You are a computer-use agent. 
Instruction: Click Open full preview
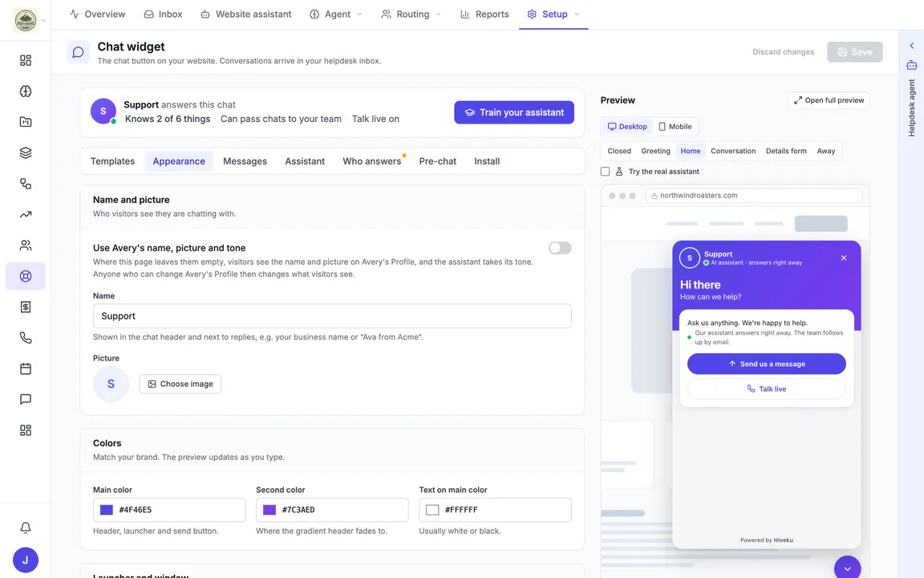829,100
